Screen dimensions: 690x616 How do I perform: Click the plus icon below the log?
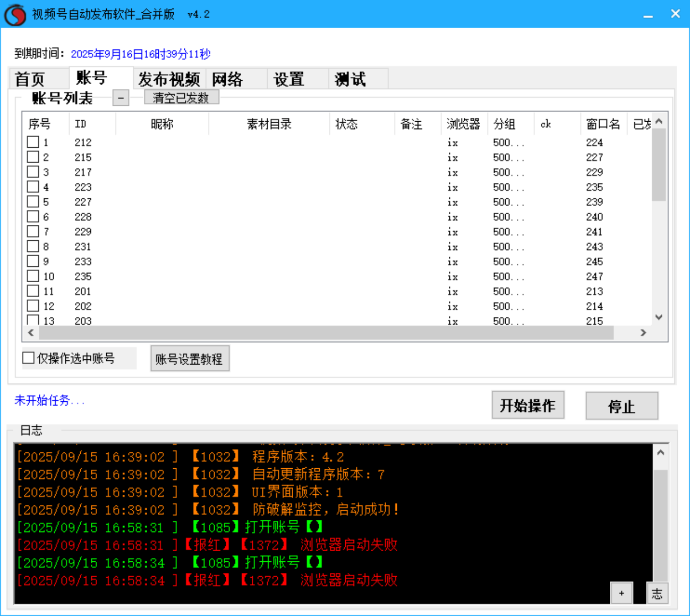(621, 593)
